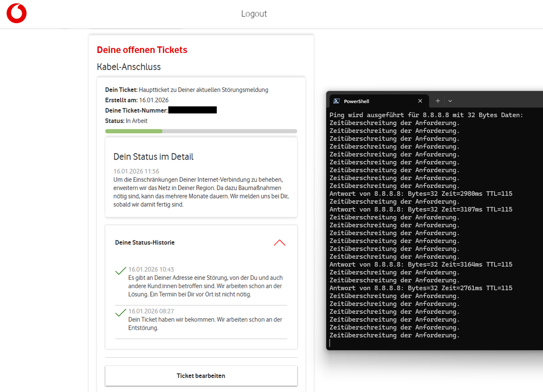543x392 pixels.
Task: Open a new terminal tab with plus
Action: 438,101
